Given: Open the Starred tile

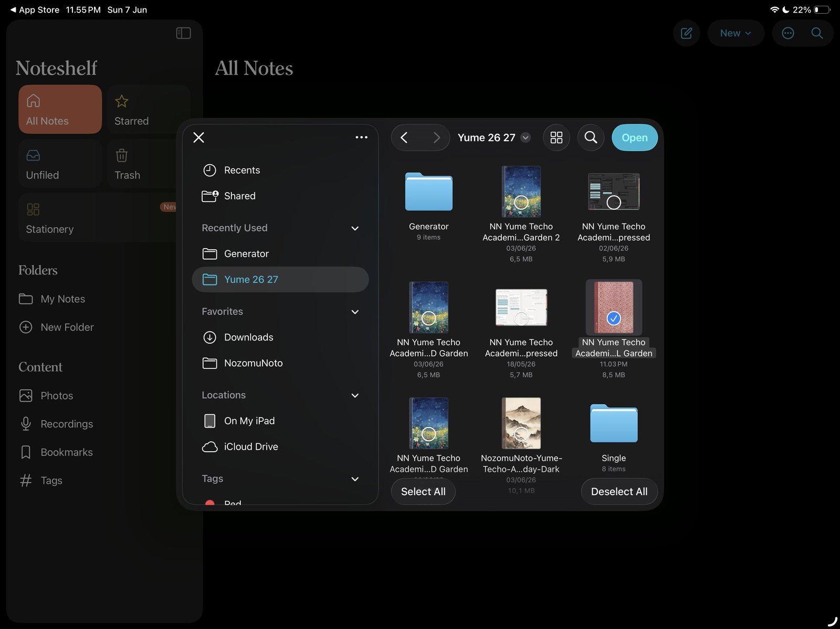Looking at the screenshot, I should point(149,109).
